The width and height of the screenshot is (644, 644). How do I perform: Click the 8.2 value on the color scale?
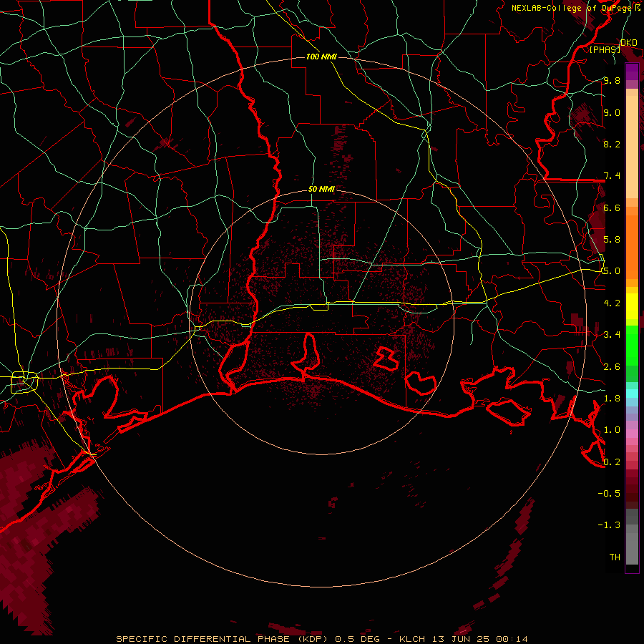(x=612, y=144)
